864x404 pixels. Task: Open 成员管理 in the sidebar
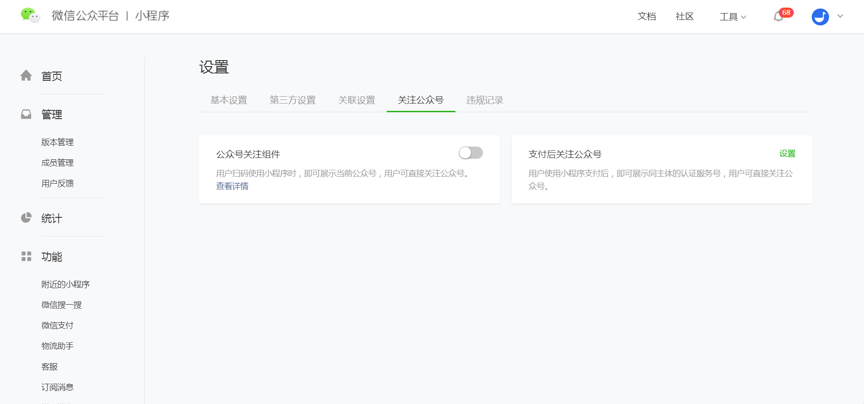pyautogui.click(x=57, y=163)
